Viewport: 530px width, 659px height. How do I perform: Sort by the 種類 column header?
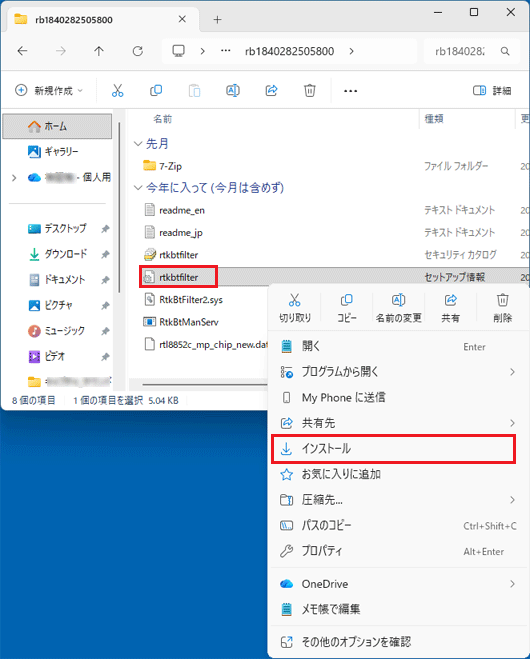pyautogui.click(x=434, y=119)
